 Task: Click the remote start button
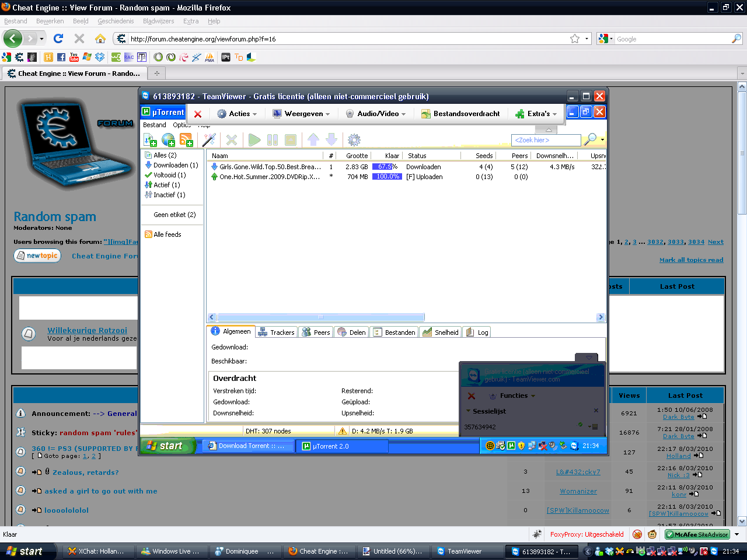166,446
